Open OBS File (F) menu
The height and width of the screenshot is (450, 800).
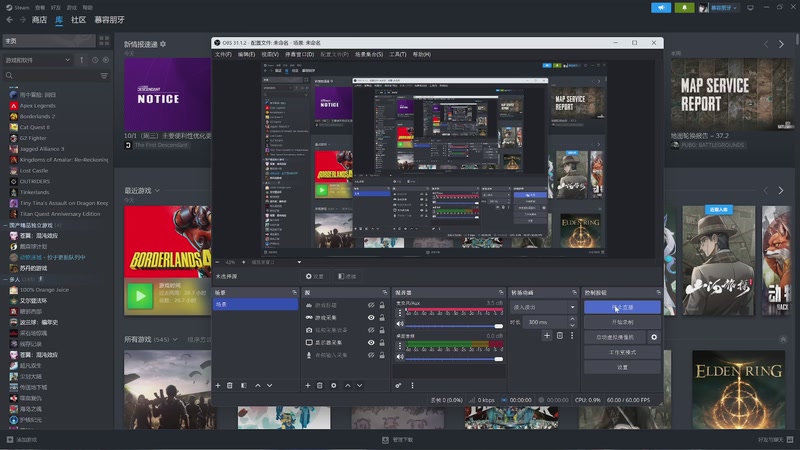(x=223, y=54)
